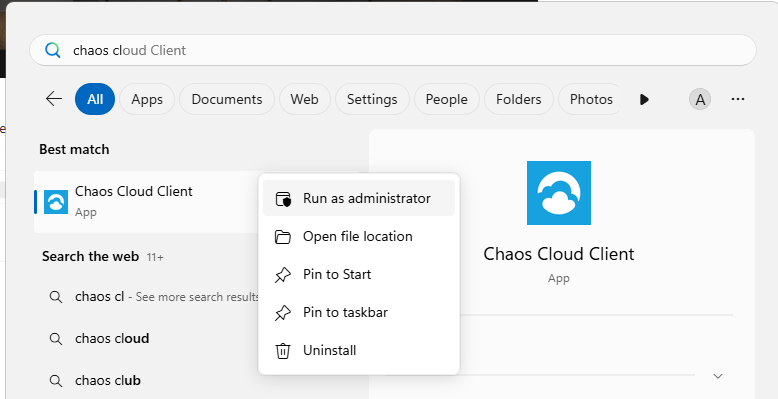Viewport: 778px width, 399px height.
Task: Click magnifier icon next to chaos club
Action: 56,381
